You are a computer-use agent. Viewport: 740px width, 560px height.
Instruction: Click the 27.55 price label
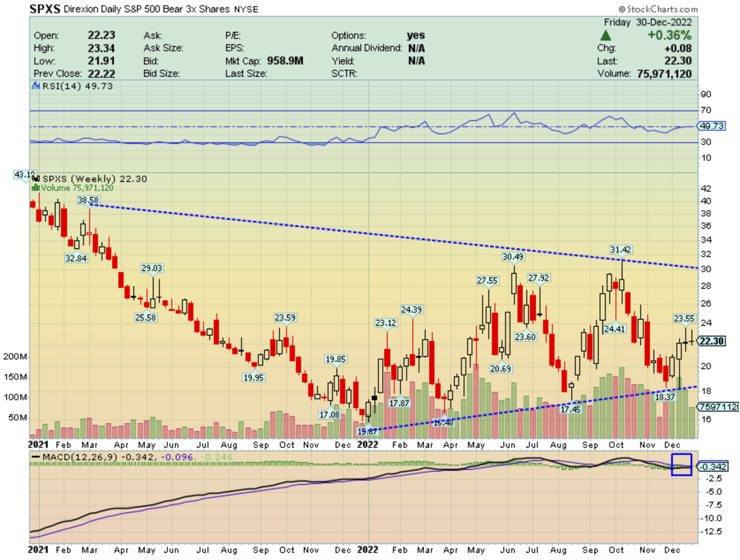click(x=487, y=280)
